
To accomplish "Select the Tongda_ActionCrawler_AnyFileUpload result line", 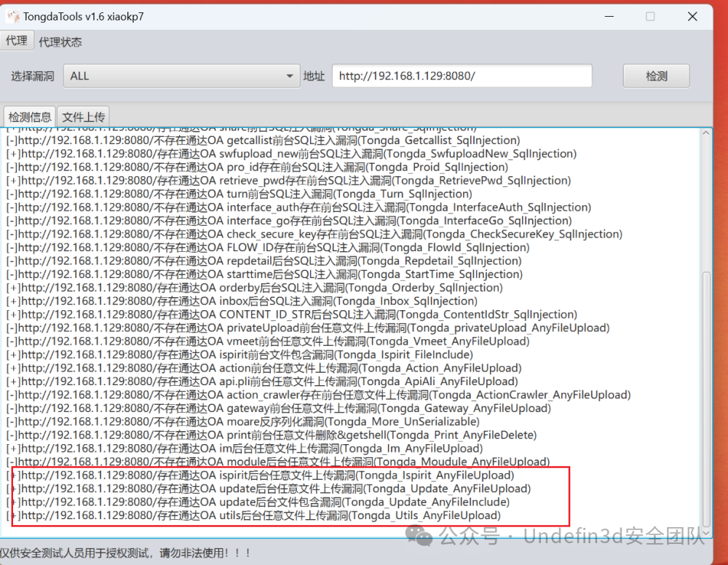I will coord(319,395).
